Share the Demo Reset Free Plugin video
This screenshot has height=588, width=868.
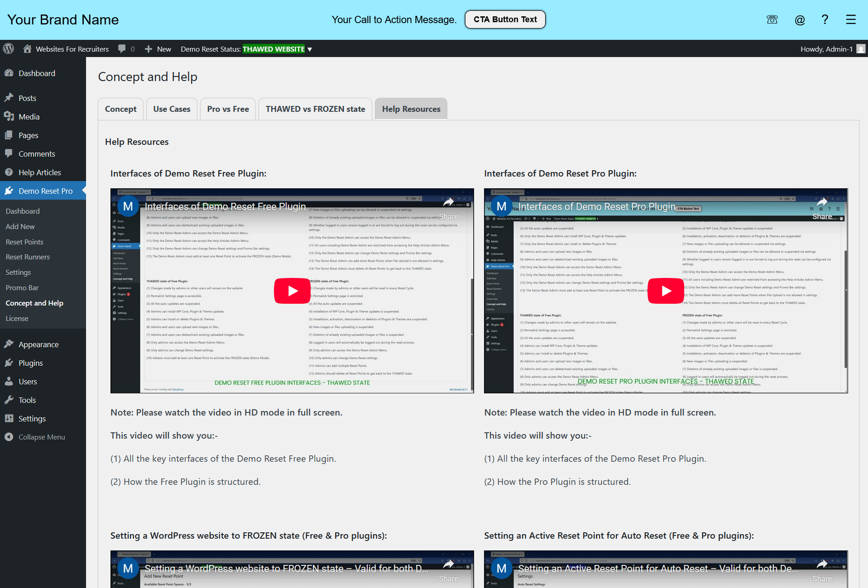448,209
